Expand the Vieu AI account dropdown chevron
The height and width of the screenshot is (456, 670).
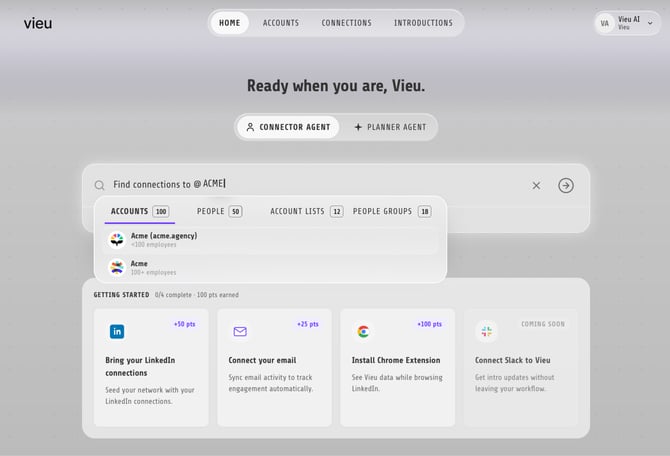tap(650, 23)
